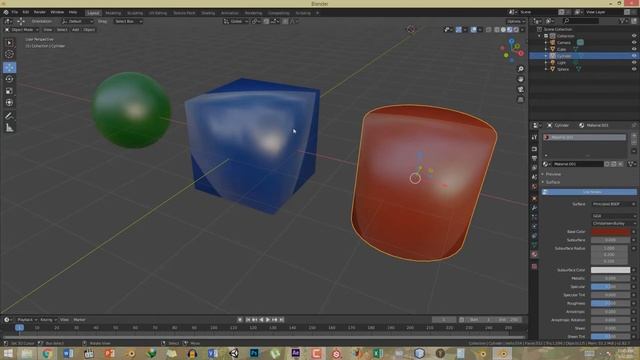
Task: Open the Output properties tab icon
Action: click(x=534, y=158)
